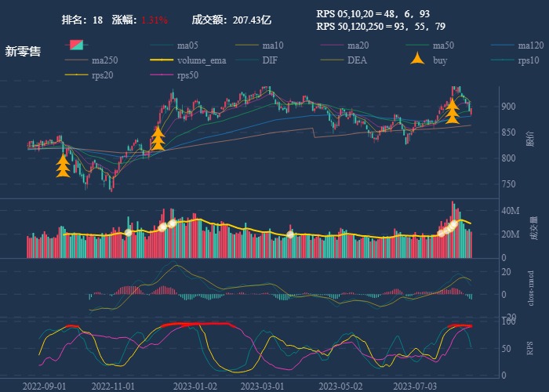
Task: Toggle the candlestick series legend icon
Action: (76, 45)
